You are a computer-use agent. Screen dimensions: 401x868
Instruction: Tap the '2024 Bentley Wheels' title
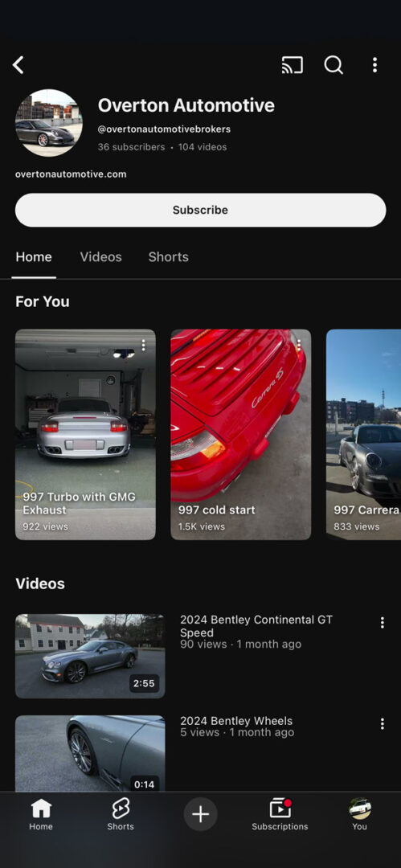(236, 721)
